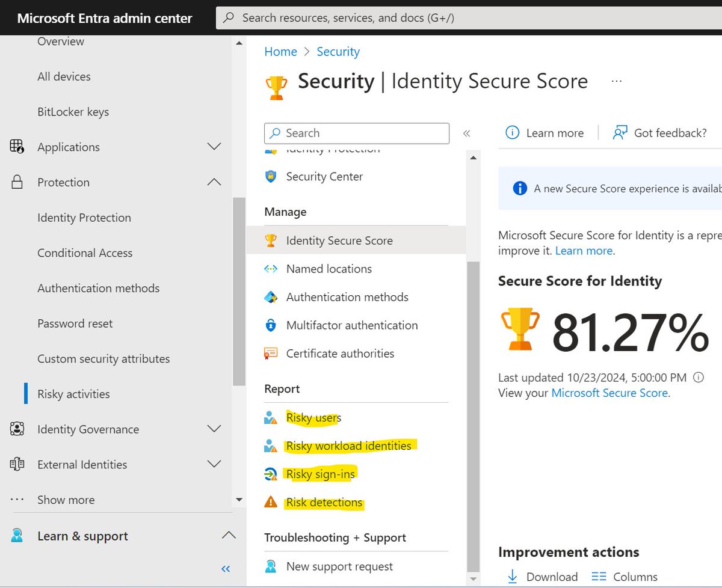Click the Identity Secure Score trophy icon
Image resolution: width=722 pixels, height=588 pixels.
pyautogui.click(x=271, y=240)
